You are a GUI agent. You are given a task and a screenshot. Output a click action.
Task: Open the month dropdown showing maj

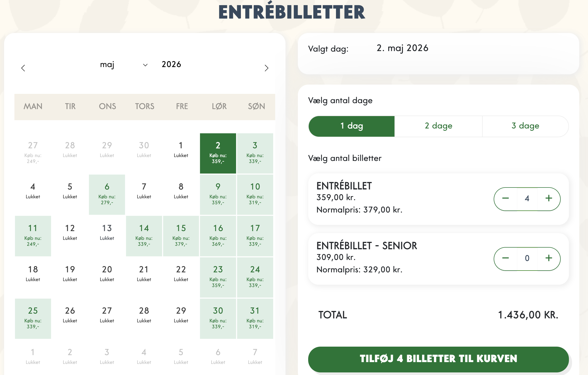coord(124,64)
